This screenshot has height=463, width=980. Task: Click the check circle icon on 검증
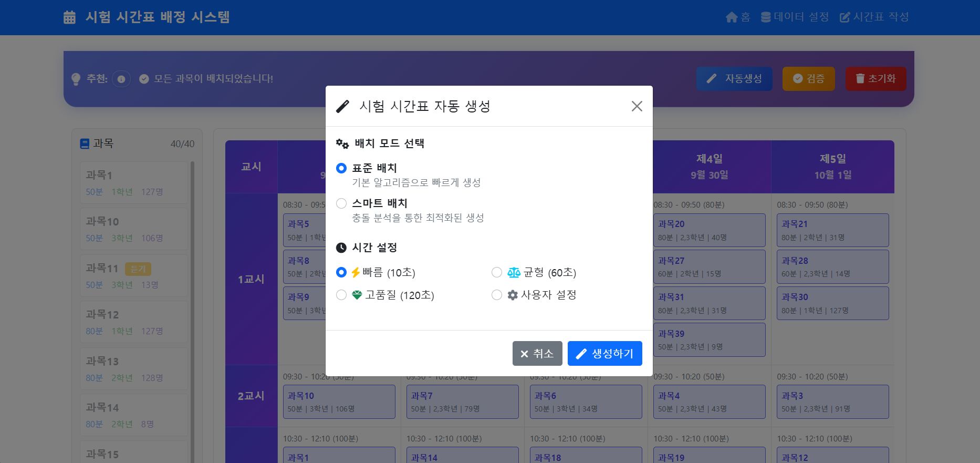click(798, 78)
